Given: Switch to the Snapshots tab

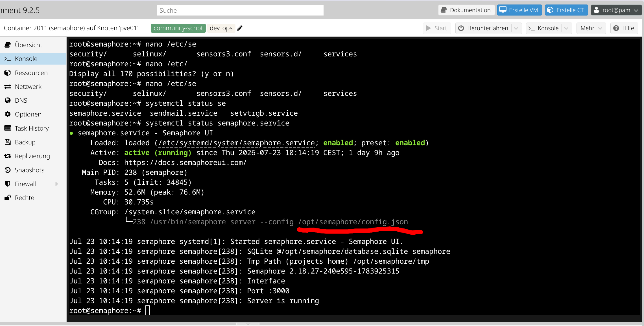Looking at the screenshot, I should tap(33, 170).
